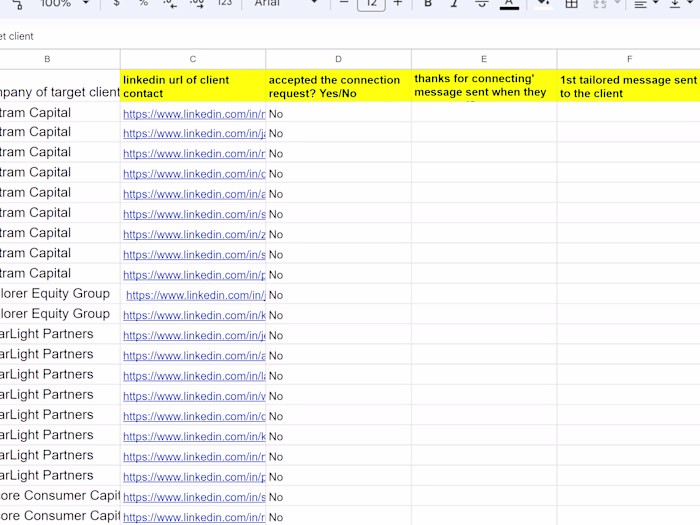Viewport: 700px width, 525px height.
Task: Decrease decimal places
Action: click(169, 4)
